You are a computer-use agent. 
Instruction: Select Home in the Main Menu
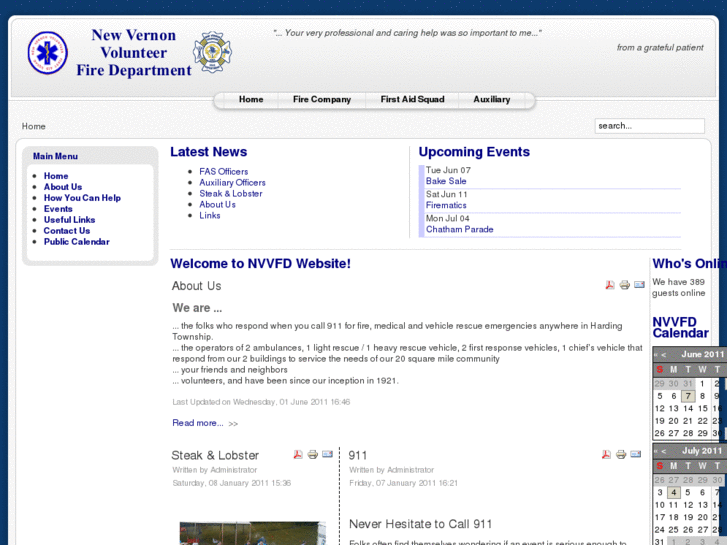(x=56, y=176)
